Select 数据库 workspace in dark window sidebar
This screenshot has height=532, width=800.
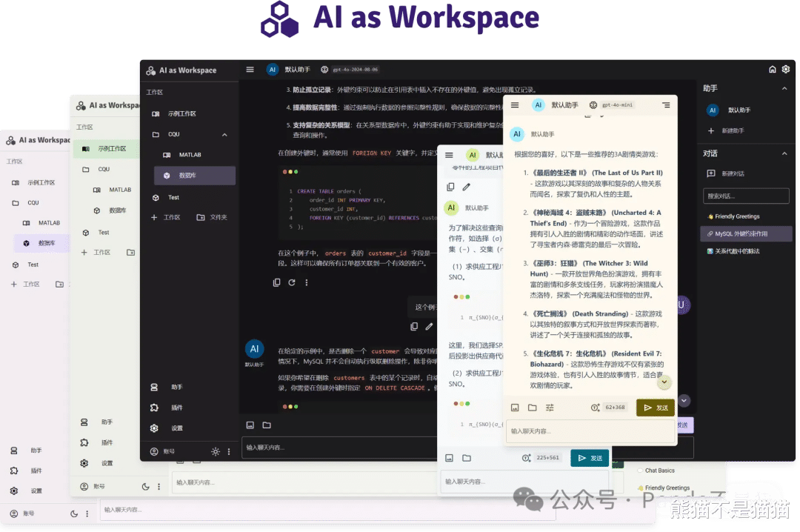pyautogui.click(x=195, y=176)
